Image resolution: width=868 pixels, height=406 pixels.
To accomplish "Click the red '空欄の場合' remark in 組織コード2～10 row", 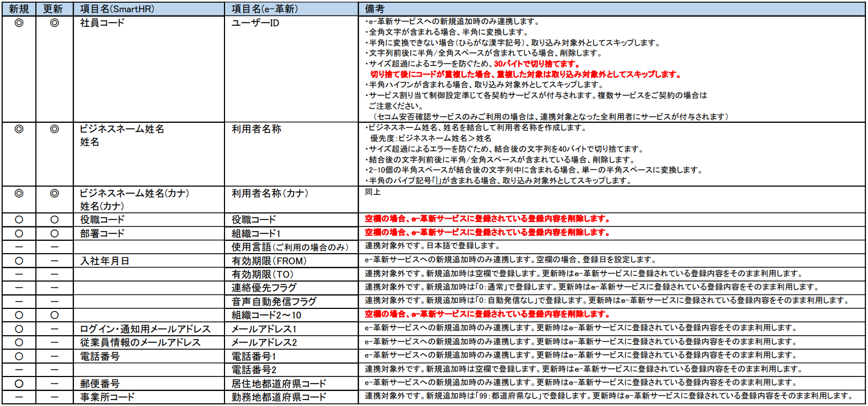I will pos(488,314).
